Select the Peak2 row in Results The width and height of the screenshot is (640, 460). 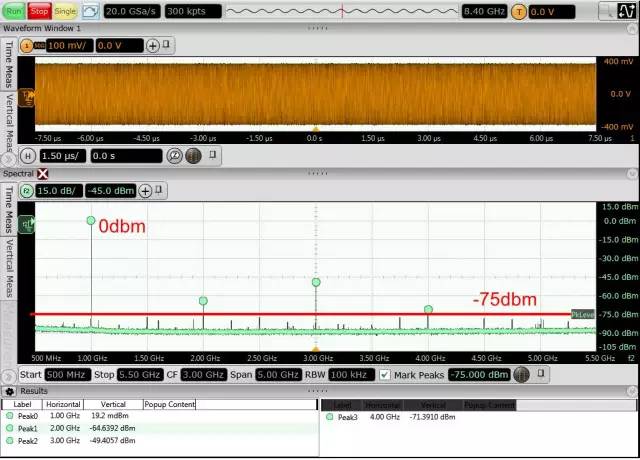click(x=160, y=441)
